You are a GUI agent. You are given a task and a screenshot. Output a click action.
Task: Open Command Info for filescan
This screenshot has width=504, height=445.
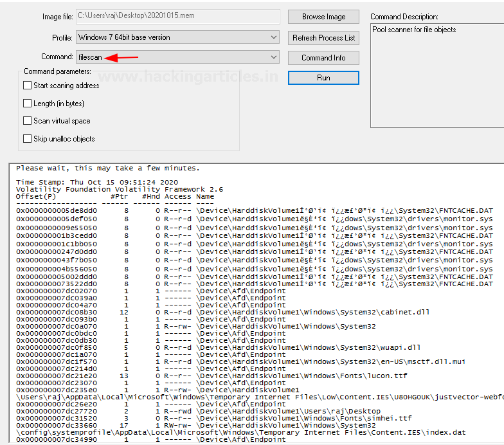click(x=323, y=58)
